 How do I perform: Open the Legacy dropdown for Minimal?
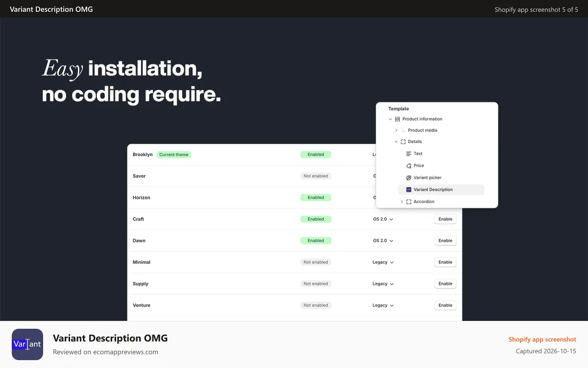(x=383, y=263)
